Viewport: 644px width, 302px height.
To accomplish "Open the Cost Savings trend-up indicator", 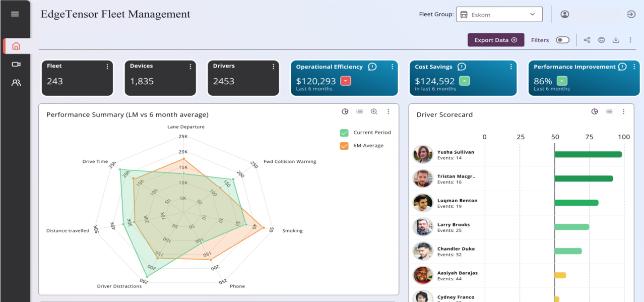I will pos(464,81).
